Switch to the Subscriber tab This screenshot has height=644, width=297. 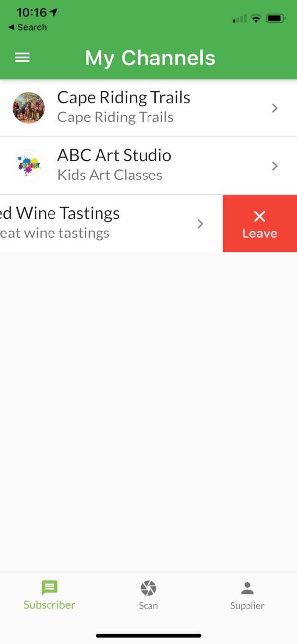(49, 595)
